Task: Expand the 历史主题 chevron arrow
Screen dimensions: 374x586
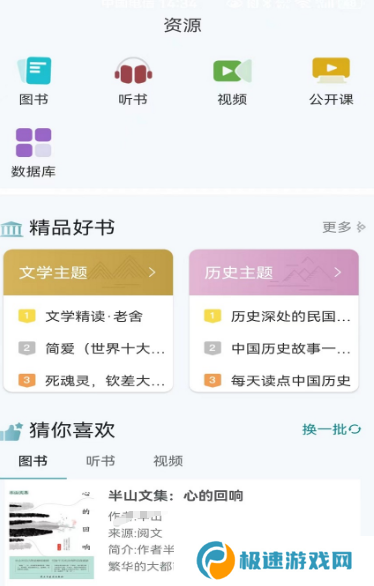Action: click(337, 272)
